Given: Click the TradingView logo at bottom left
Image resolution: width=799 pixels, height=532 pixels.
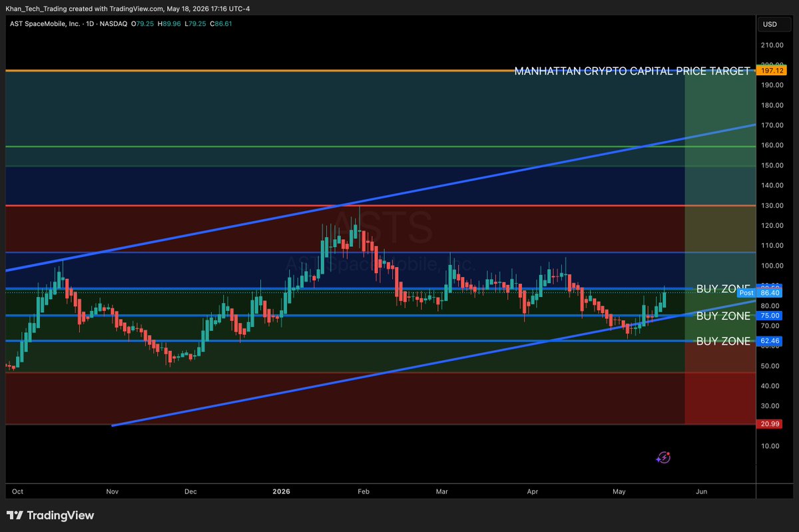Looking at the screenshot, I should pos(50,515).
